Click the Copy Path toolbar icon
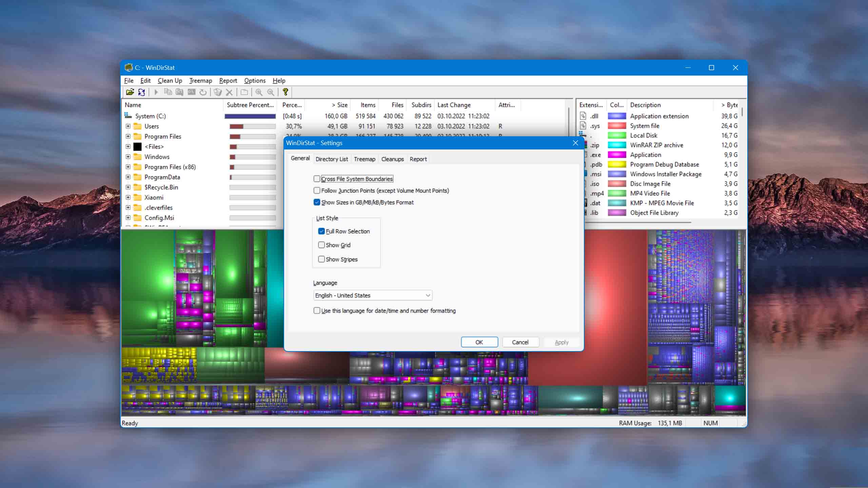 (x=168, y=92)
